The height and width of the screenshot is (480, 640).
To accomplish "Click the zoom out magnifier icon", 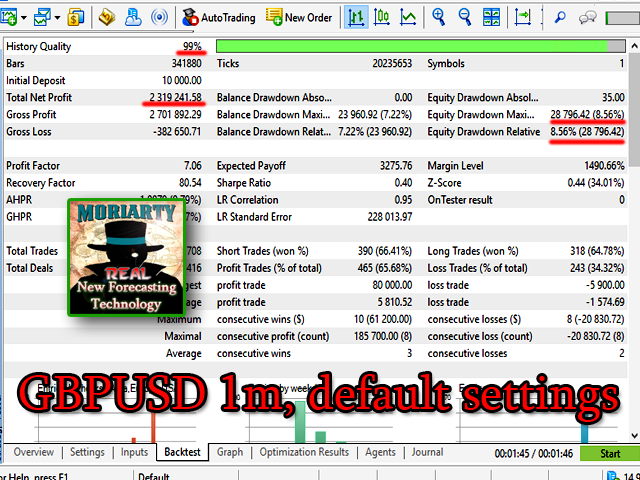I will [463, 17].
